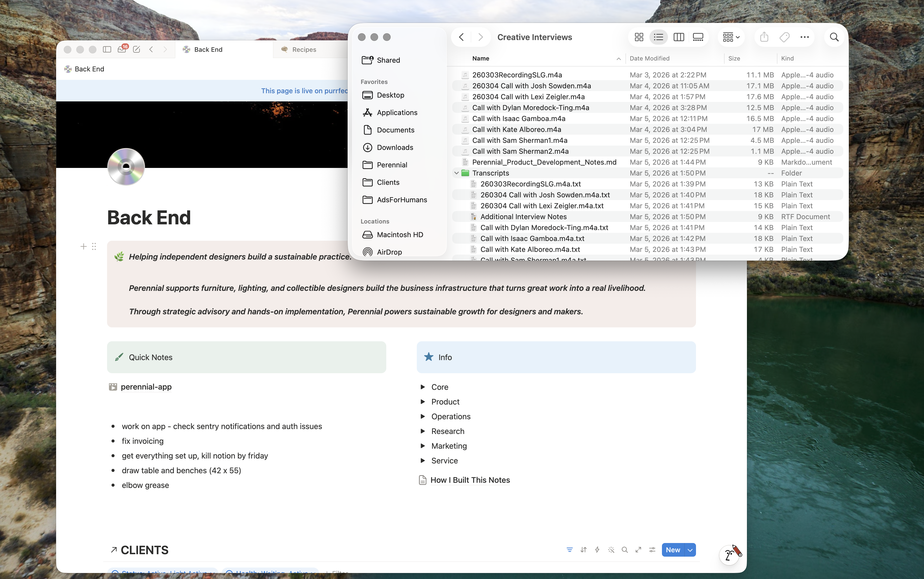The width and height of the screenshot is (924, 579).
Task: Switch Finder to gallery view
Action: [698, 37]
